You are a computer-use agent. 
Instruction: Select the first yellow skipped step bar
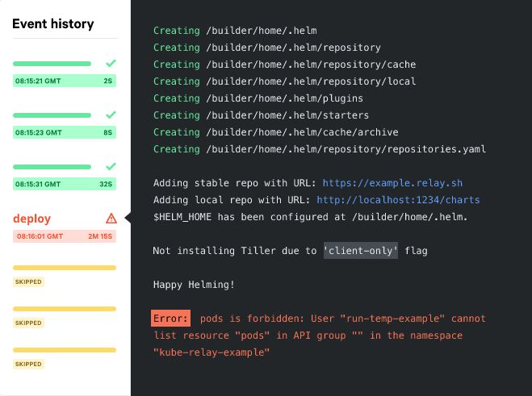[65, 268]
